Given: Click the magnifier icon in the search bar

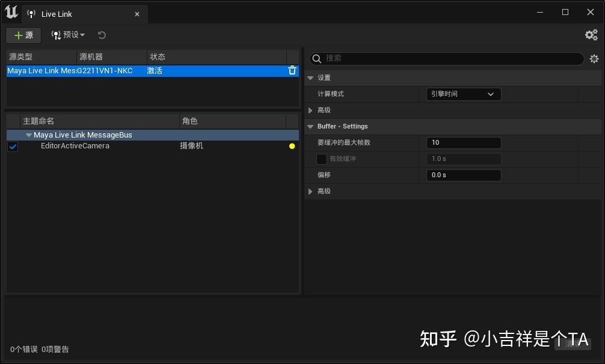Looking at the screenshot, I should [316, 59].
